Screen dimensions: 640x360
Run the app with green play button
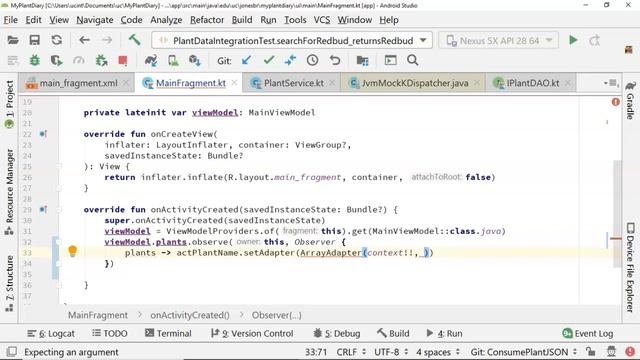coord(573,40)
